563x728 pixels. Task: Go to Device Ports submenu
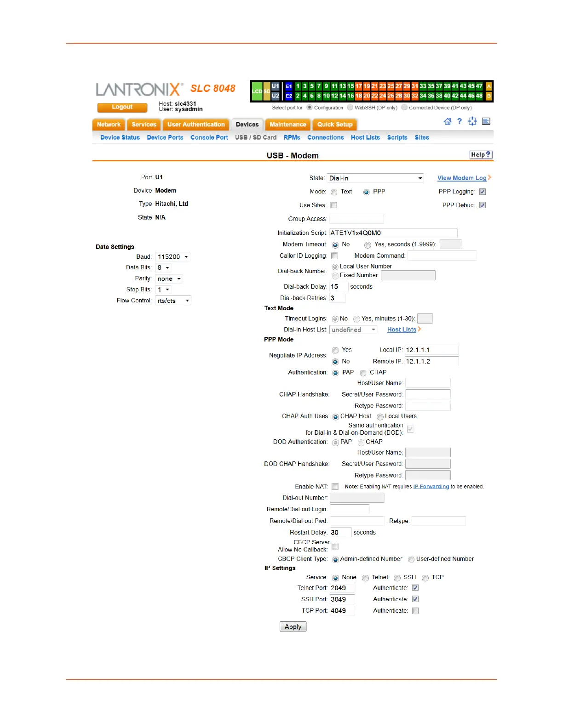point(165,137)
